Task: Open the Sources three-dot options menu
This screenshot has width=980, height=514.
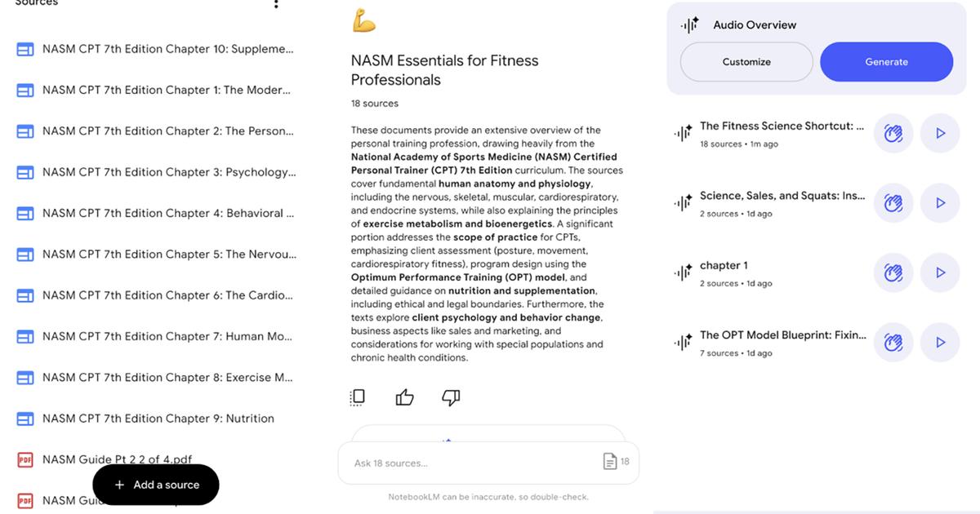Action: click(276, 4)
